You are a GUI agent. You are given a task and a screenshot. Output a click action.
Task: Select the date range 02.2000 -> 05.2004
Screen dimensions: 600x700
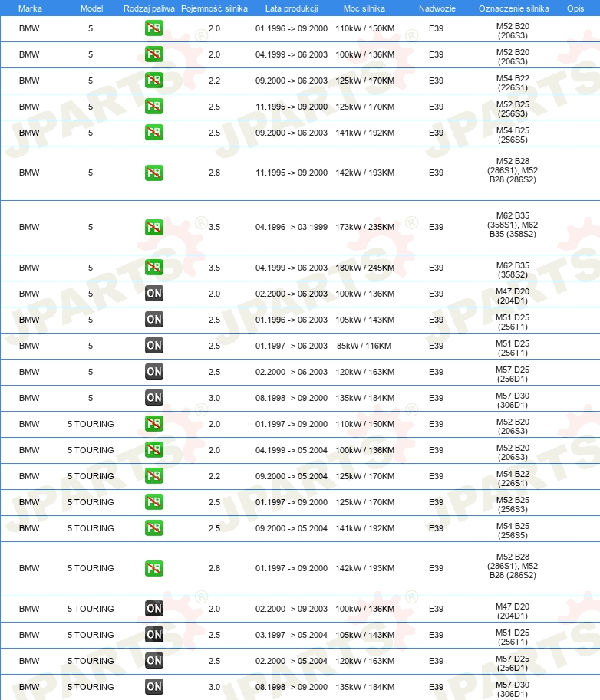point(292,661)
